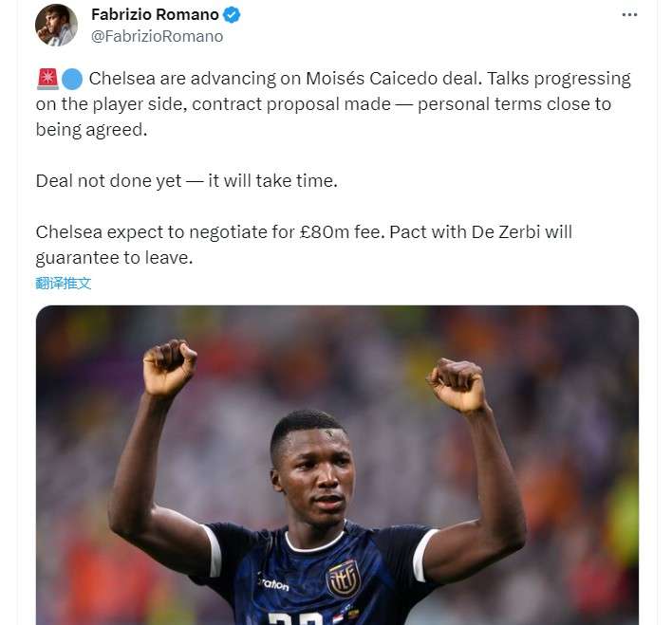672x625 pixels.
Task: Select the 'Deal not done yet' line
Action: pyautogui.click(x=187, y=181)
